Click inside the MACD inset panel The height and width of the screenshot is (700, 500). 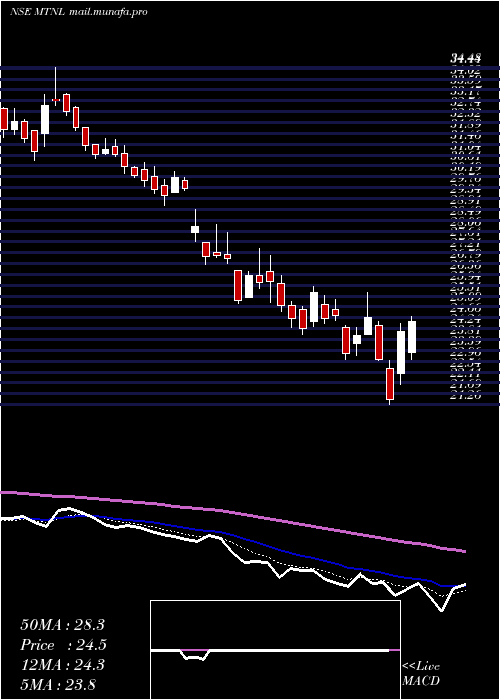275,650
